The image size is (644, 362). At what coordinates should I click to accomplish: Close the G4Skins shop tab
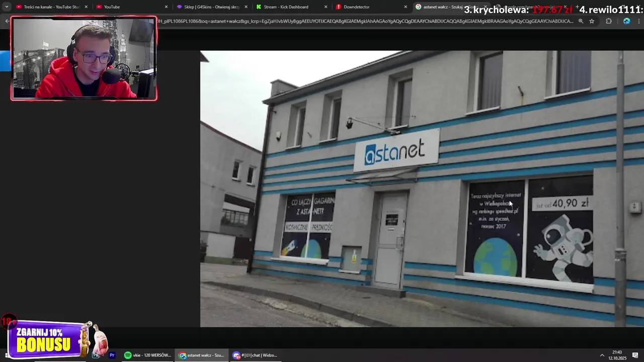click(x=246, y=7)
